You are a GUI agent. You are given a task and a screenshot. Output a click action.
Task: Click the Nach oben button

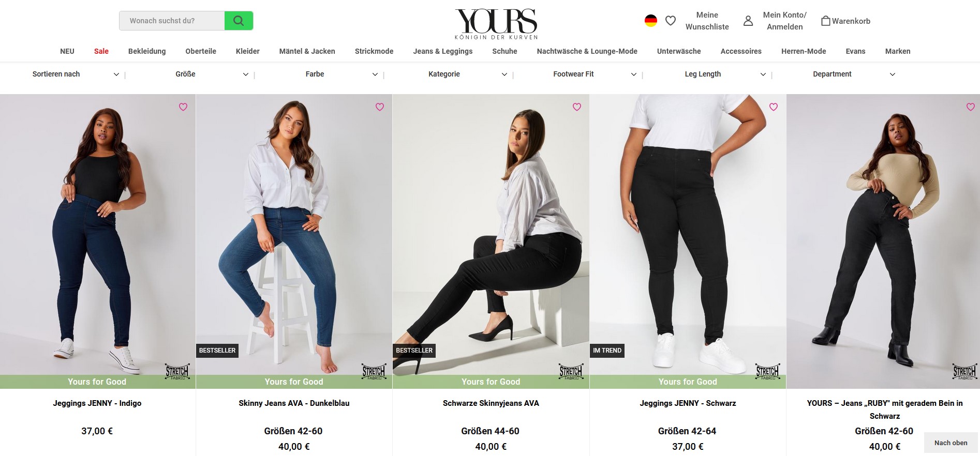pos(951,443)
